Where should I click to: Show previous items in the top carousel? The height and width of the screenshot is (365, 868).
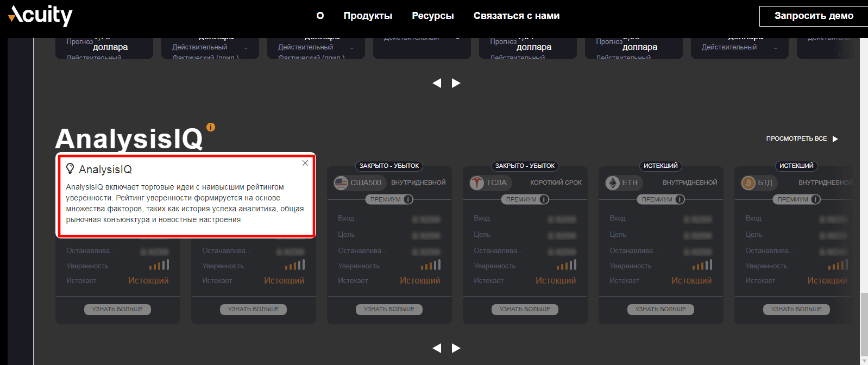pyautogui.click(x=437, y=83)
